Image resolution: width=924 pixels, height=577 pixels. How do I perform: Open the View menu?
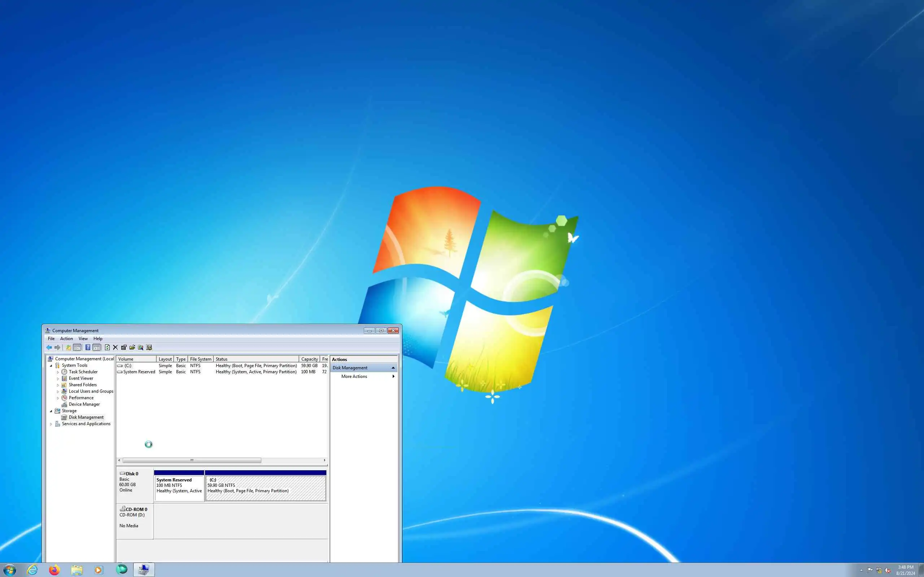[x=83, y=339]
